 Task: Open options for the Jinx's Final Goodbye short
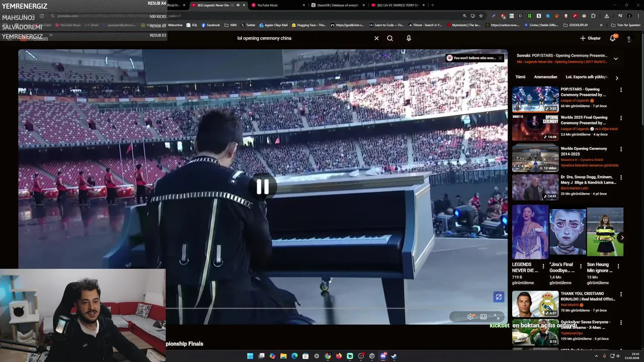pyautogui.click(x=581, y=266)
